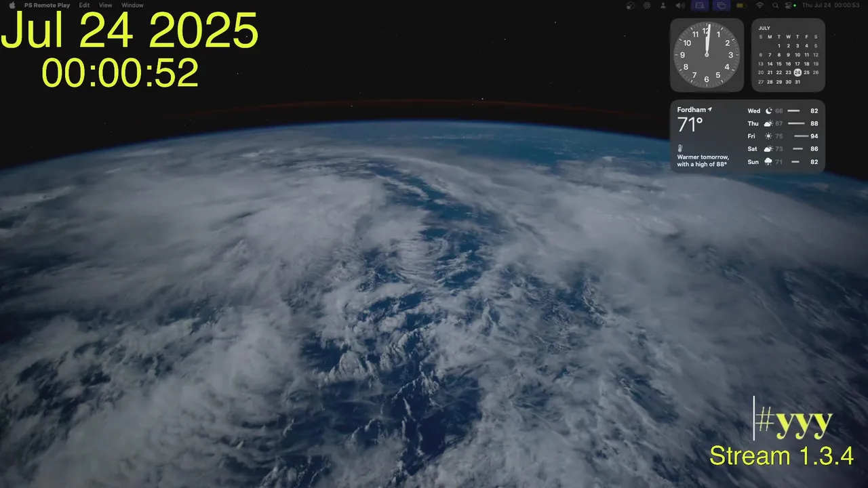Image resolution: width=868 pixels, height=488 pixels.
Task: Click the Thu forecast partly cloudy icon
Action: [768, 123]
